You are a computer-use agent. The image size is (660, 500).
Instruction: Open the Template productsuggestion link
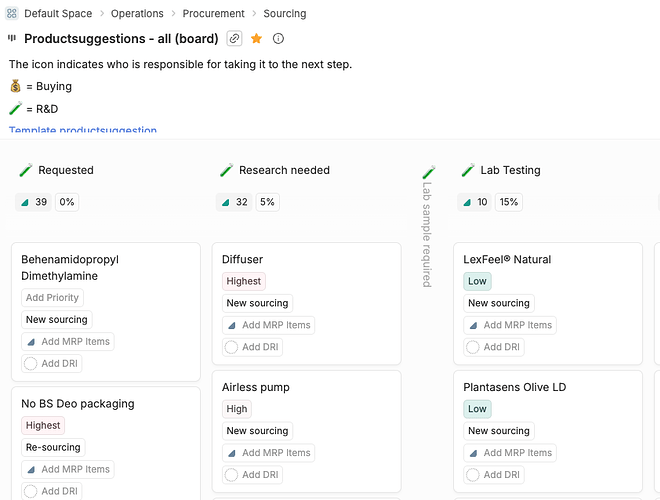click(x=83, y=131)
